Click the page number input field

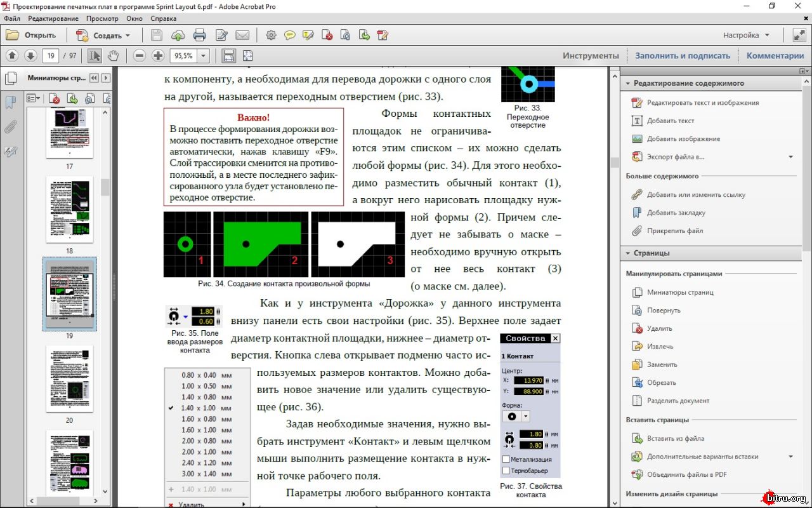(51, 55)
